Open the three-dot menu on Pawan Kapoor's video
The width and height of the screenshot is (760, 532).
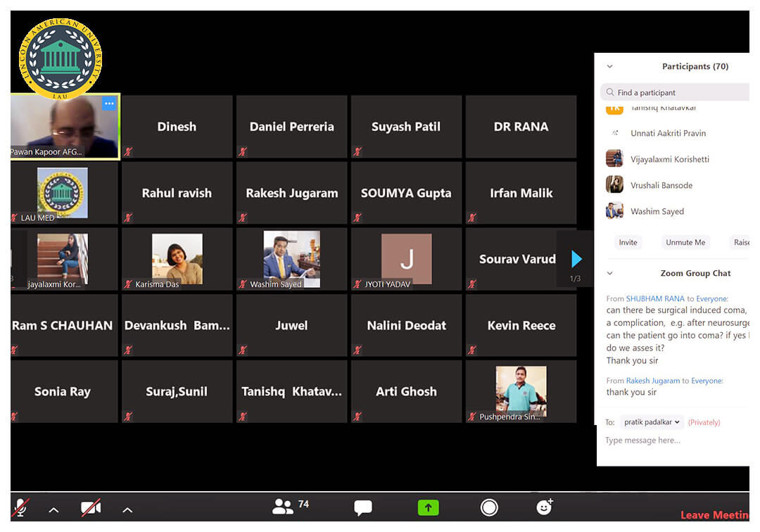coord(109,103)
